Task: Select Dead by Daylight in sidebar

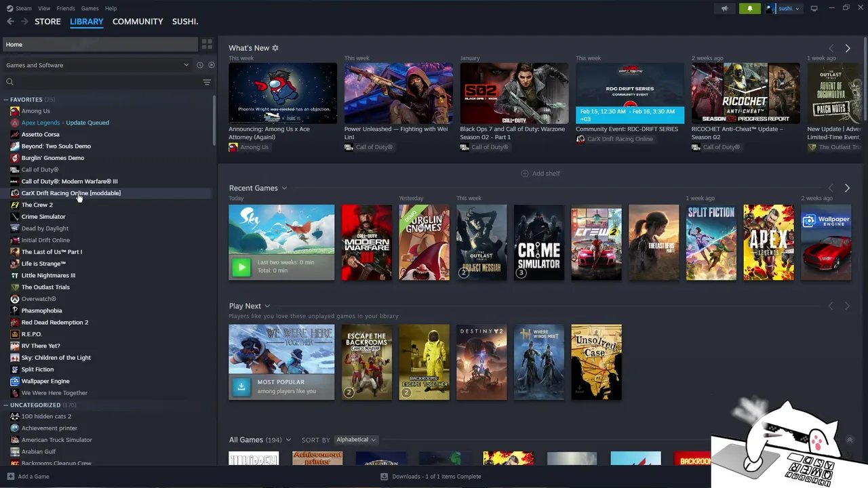Action: pyautogui.click(x=45, y=228)
